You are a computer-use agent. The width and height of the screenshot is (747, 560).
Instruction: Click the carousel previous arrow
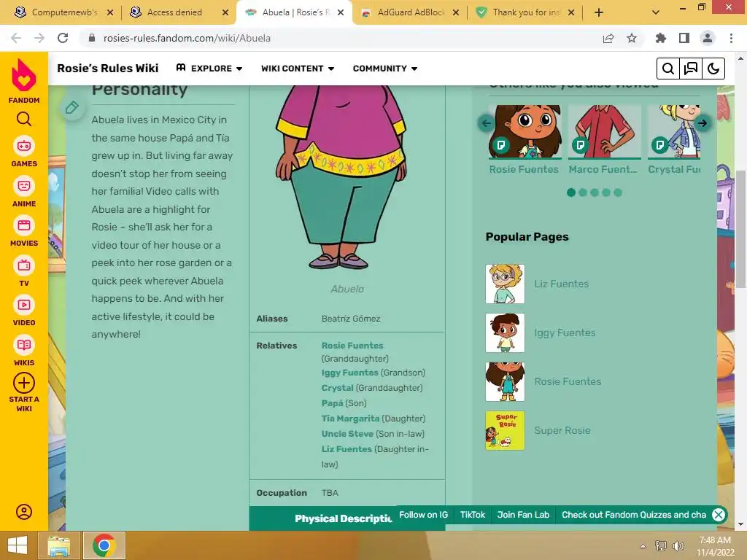[486, 123]
